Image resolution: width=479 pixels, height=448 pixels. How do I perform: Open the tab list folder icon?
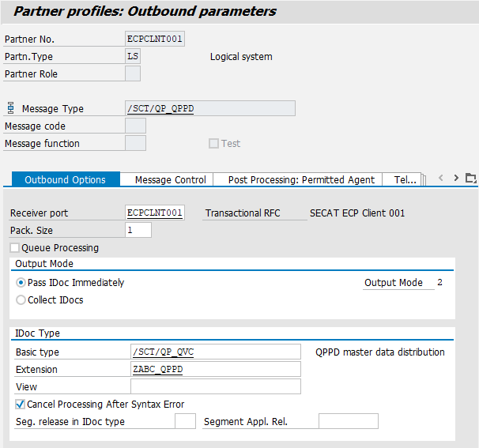[x=471, y=179]
